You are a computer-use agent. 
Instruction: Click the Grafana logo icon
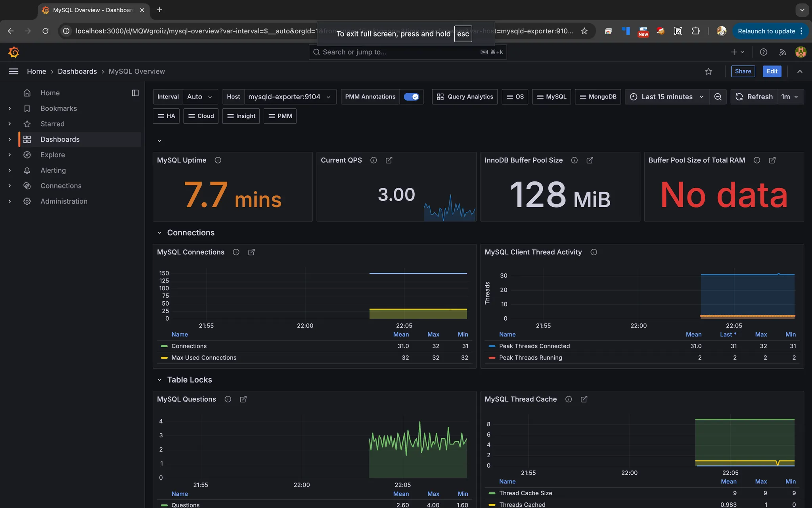coord(13,52)
